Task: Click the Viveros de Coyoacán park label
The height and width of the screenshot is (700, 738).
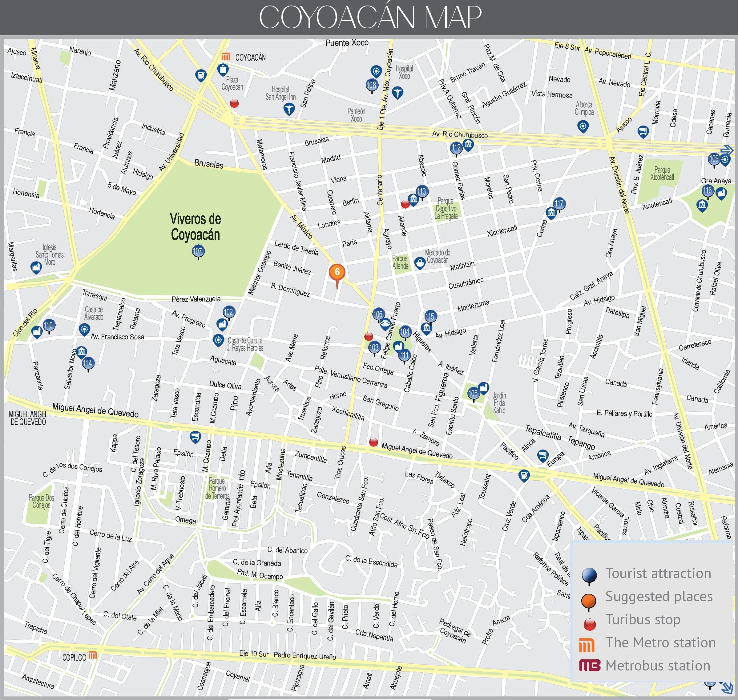Action: [x=195, y=226]
